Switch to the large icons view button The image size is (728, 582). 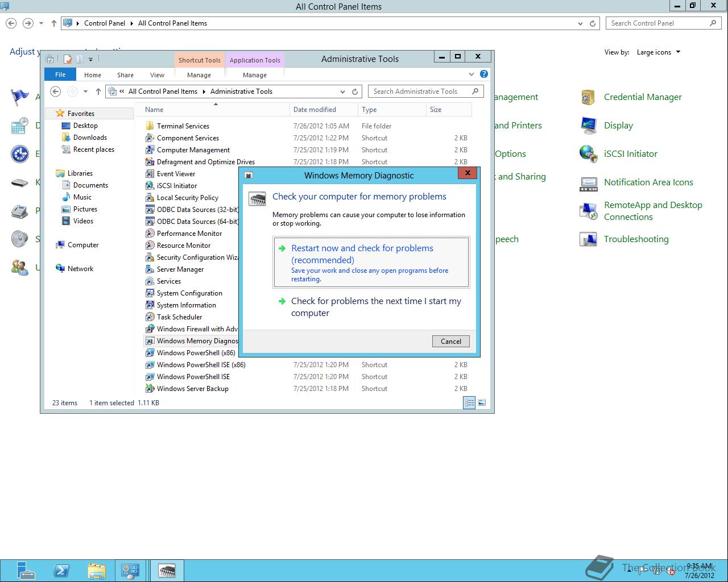click(x=482, y=402)
